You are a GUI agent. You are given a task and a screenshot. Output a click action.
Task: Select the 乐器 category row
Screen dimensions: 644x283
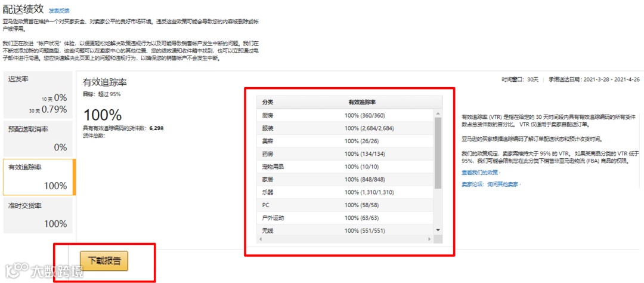pos(345,192)
